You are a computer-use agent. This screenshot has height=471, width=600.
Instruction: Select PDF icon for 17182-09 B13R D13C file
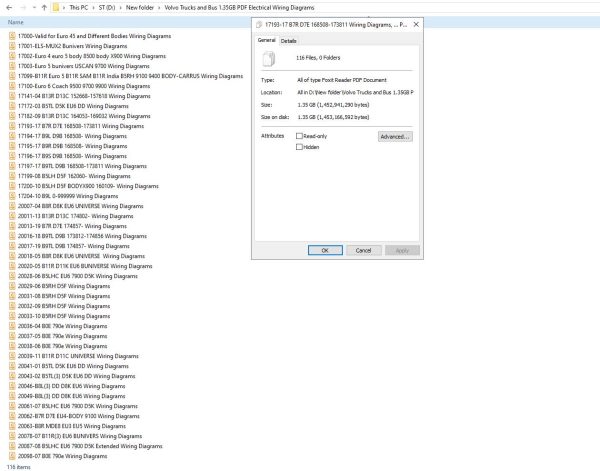(12, 116)
